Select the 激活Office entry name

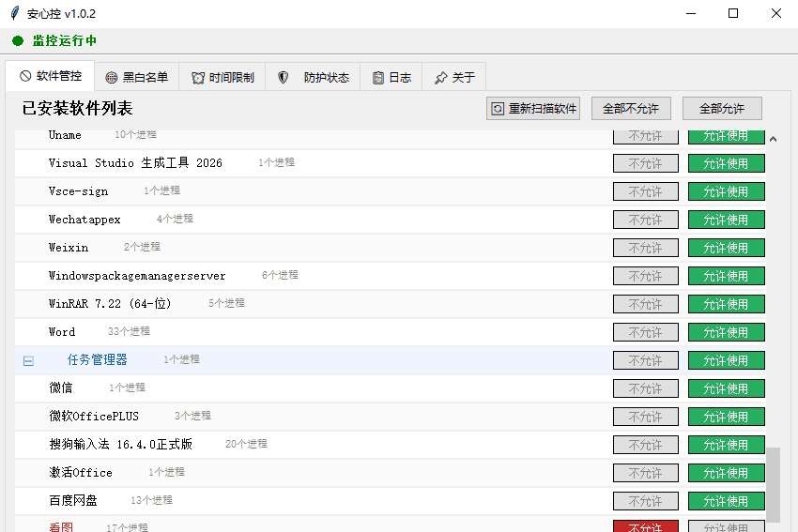click(81, 472)
